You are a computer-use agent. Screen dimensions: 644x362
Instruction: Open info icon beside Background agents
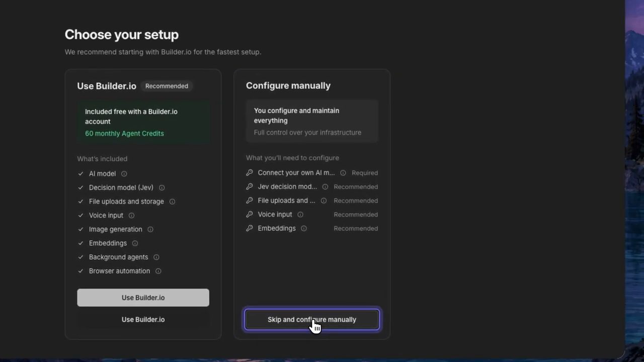point(156,257)
